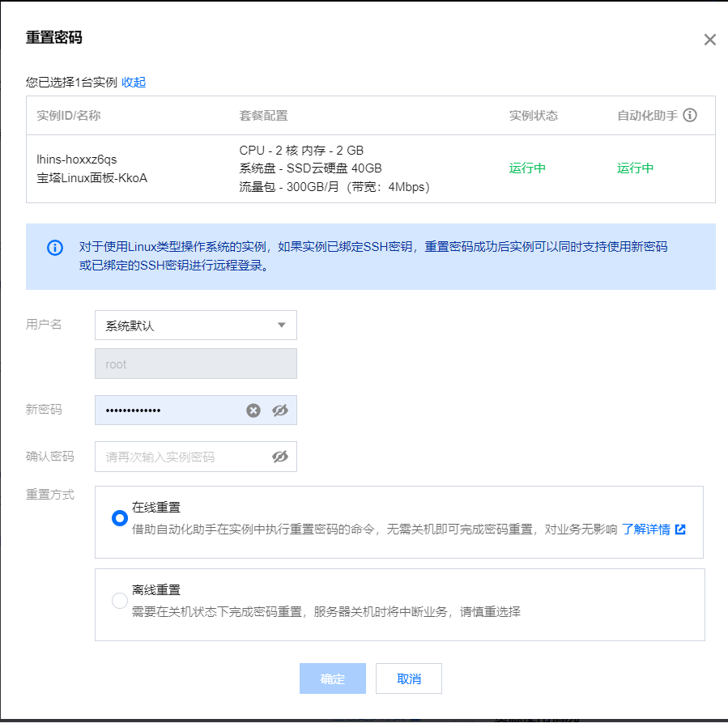
Task: Click the 确定 confirm button
Action: coord(333,678)
